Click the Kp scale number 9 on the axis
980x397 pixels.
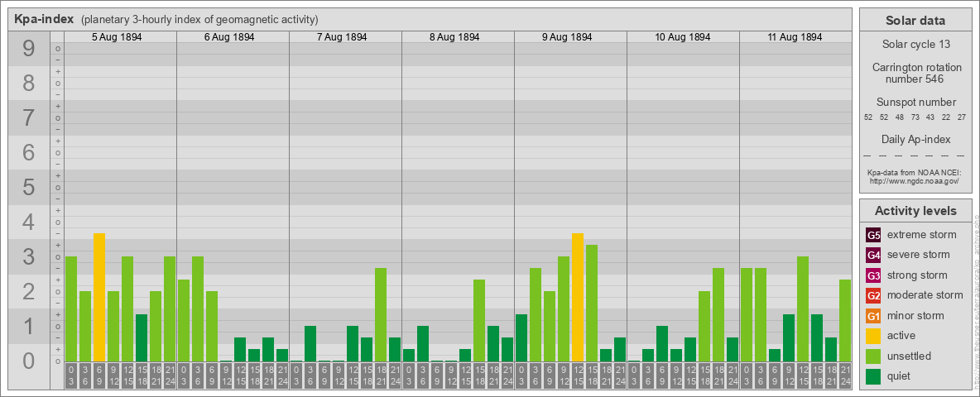click(x=28, y=49)
